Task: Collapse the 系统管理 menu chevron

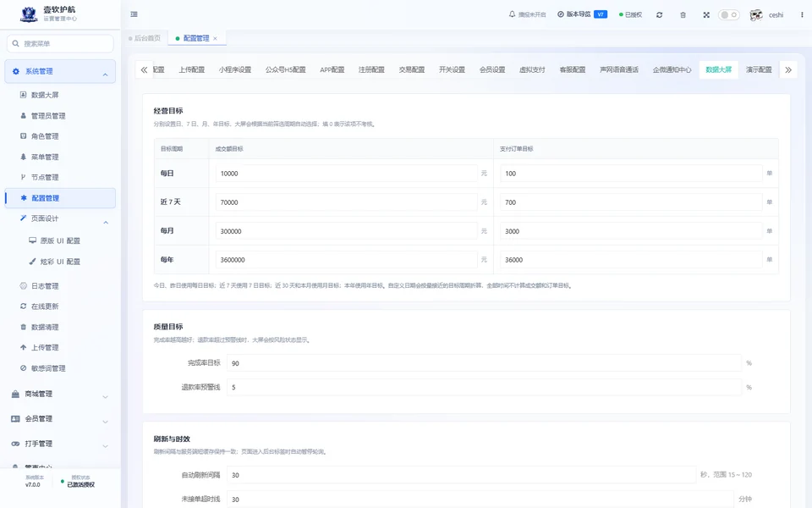Action: 105,75
